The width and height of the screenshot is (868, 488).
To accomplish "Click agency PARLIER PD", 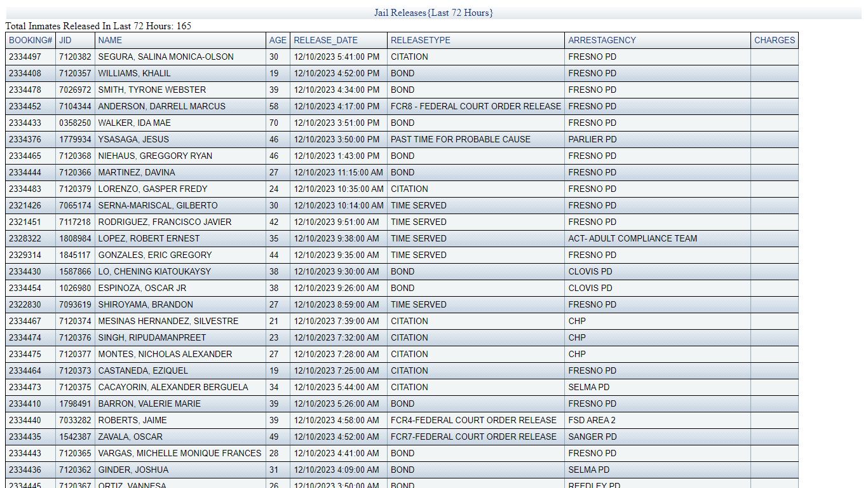I will (x=592, y=139).
